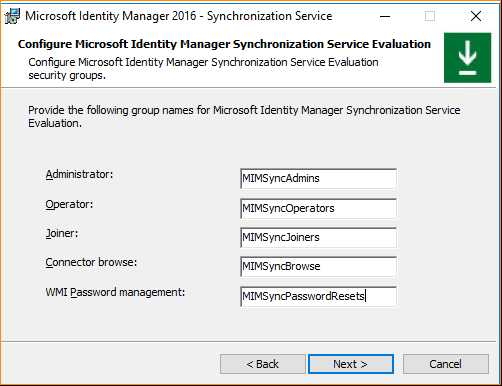Viewport: 502px width, 386px height.
Task: Click the green download arrow banner icon
Action: [x=467, y=58]
